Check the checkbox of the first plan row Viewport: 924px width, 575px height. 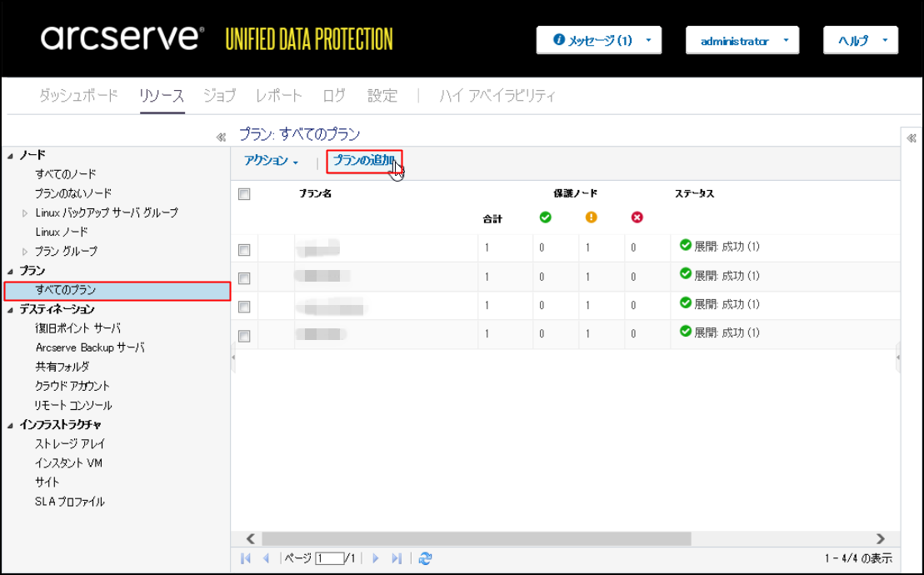244,250
